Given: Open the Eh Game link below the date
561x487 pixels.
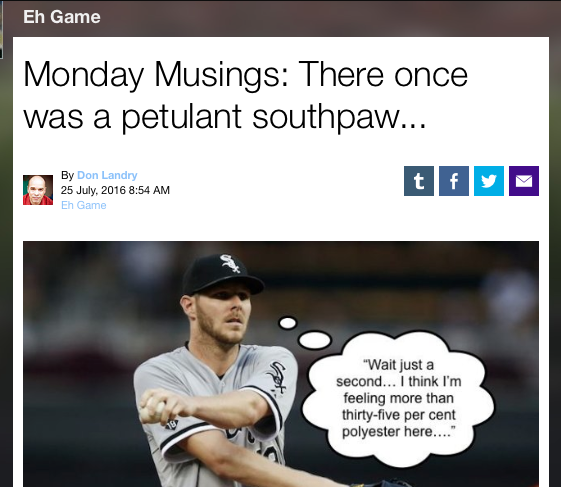Looking at the screenshot, I should (83, 205).
